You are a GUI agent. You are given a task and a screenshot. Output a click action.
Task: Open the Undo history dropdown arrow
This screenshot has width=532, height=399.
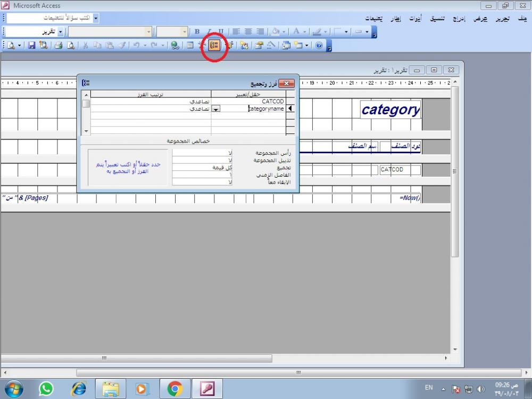145,45
